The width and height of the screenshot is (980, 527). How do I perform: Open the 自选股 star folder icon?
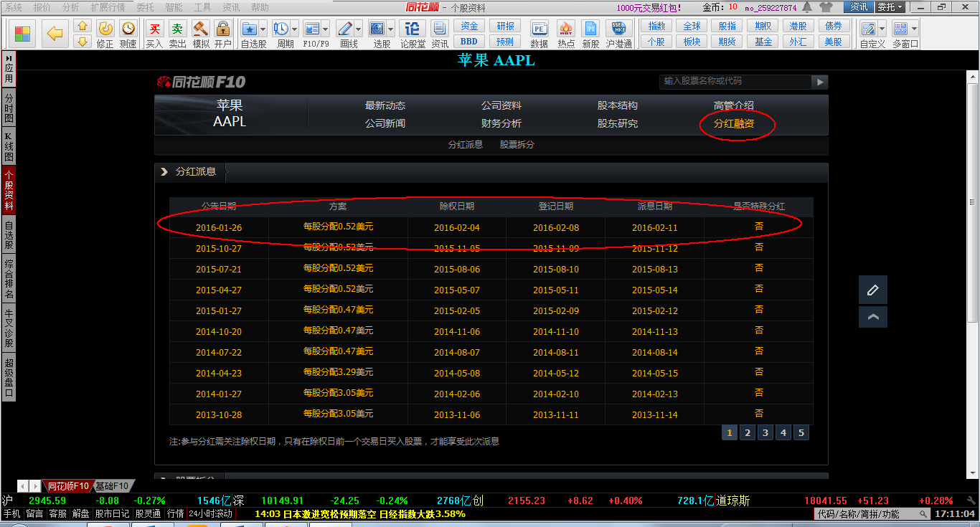click(249, 29)
